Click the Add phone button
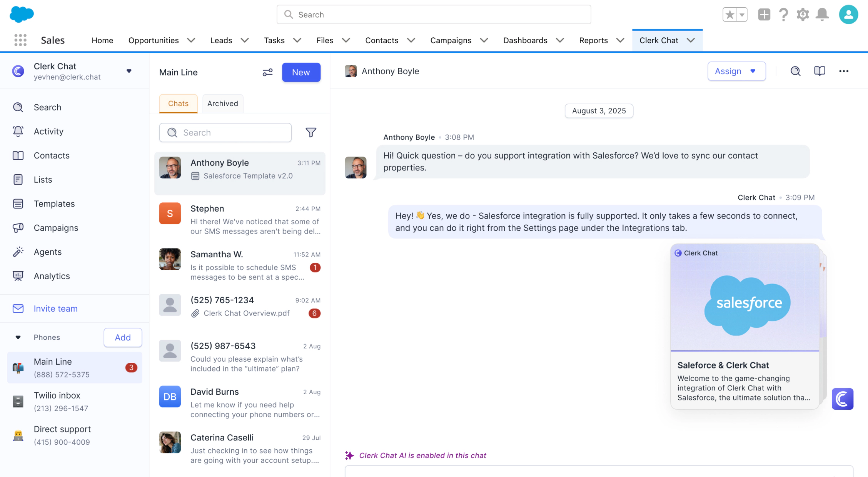 (x=123, y=337)
